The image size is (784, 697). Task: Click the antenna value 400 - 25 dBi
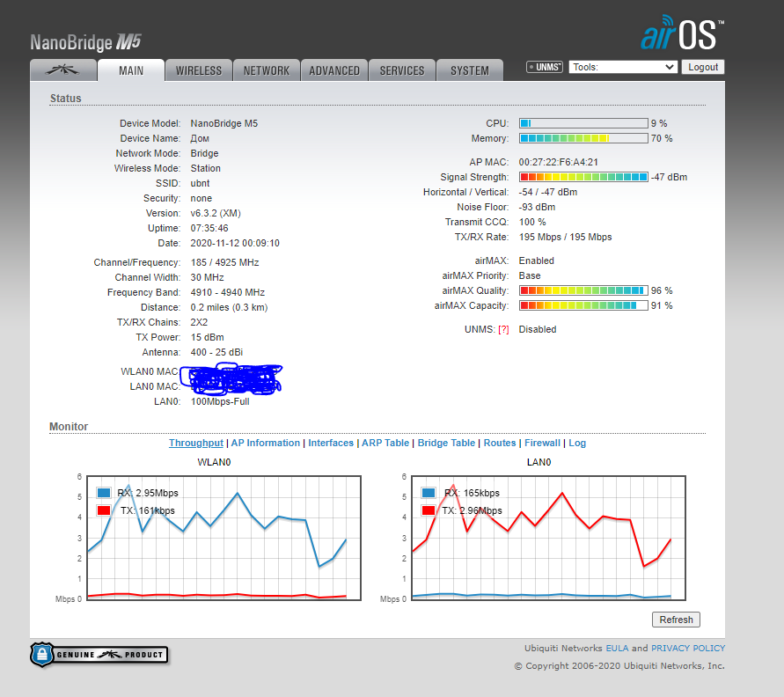coord(216,352)
